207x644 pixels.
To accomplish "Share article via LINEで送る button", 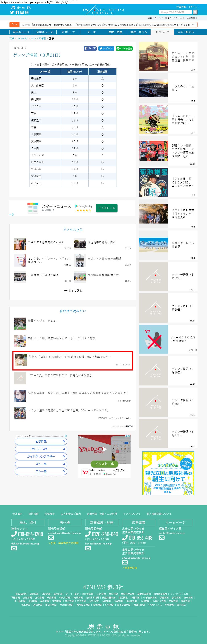I will [x=124, y=49].
